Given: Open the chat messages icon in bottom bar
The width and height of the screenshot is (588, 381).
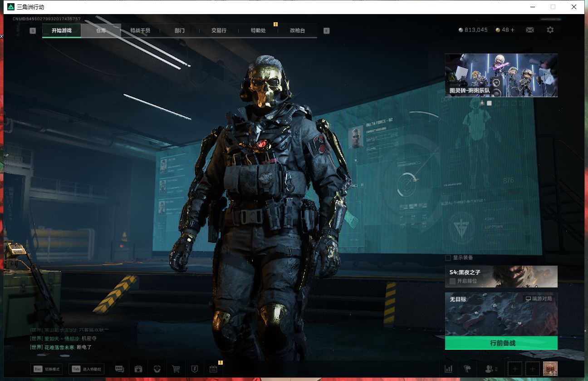Looking at the screenshot, I should [x=120, y=369].
